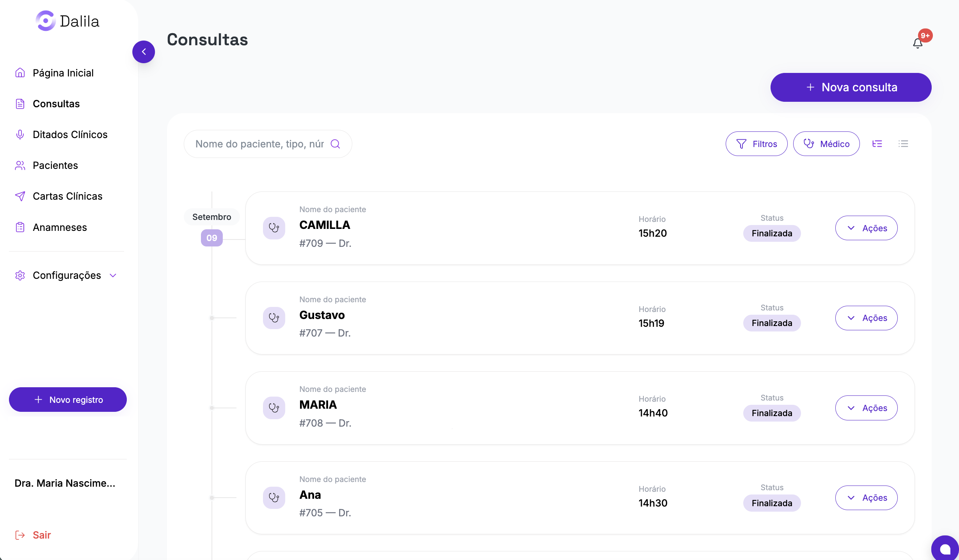Click the #705 — Dr. text
The height and width of the screenshot is (560, 959).
click(x=325, y=513)
